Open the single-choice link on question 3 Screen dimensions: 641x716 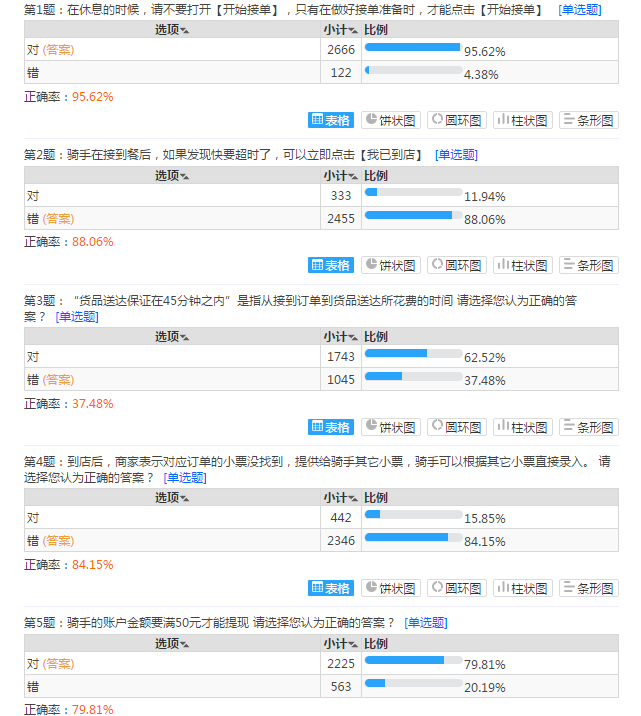[77, 317]
